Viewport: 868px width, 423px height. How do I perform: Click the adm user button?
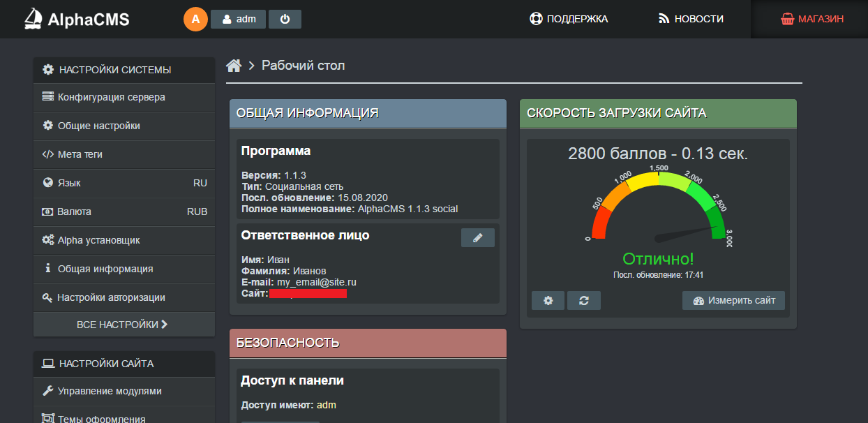(238, 19)
